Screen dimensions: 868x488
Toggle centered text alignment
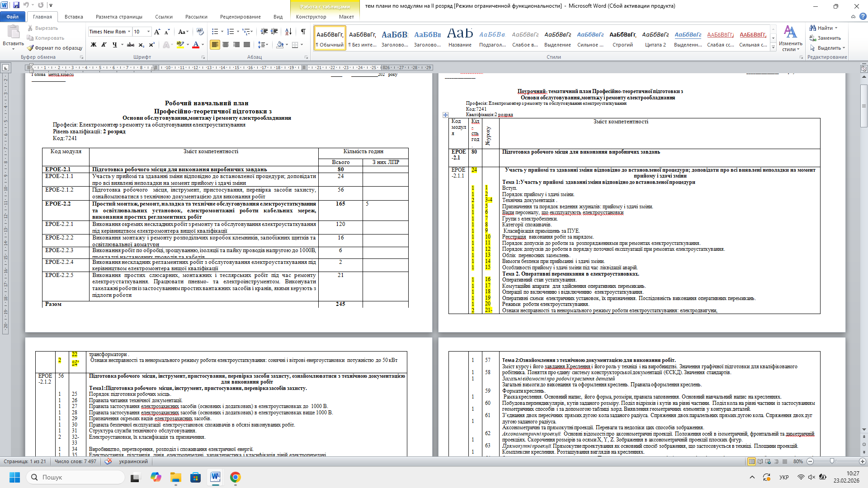pyautogui.click(x=225, y=45)
